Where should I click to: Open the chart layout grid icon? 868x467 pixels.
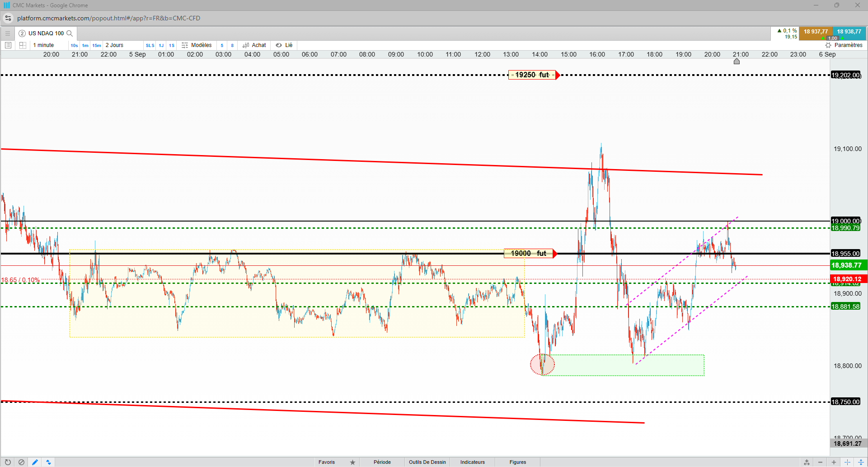(x=23, y=45)
